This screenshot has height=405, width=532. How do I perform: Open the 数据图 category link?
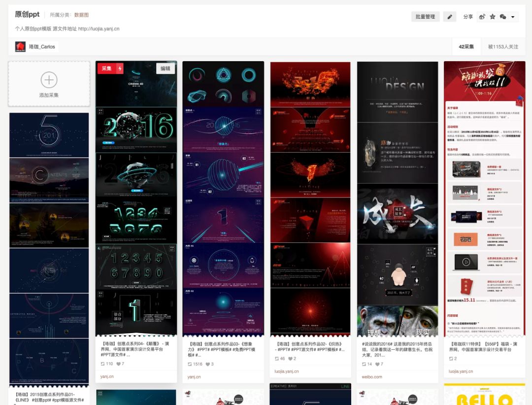[81, 15]
